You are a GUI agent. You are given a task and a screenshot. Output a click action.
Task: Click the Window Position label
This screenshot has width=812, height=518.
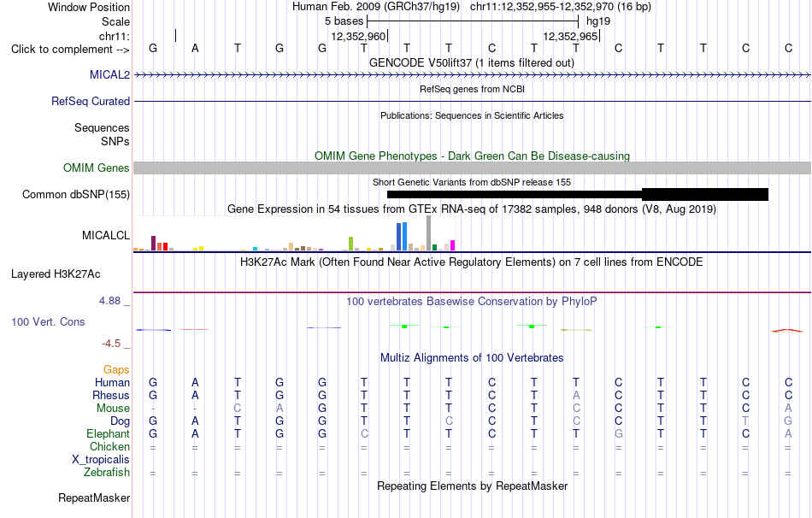89,7
